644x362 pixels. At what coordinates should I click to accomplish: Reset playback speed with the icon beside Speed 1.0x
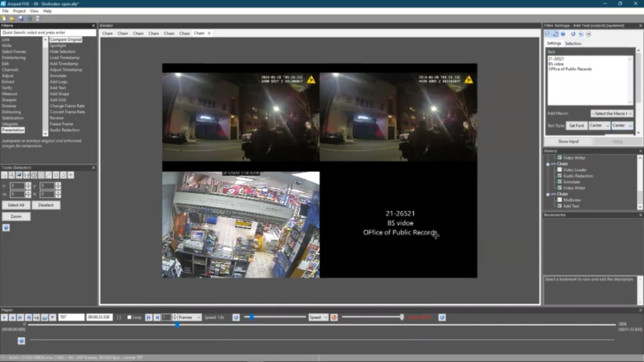236,317
